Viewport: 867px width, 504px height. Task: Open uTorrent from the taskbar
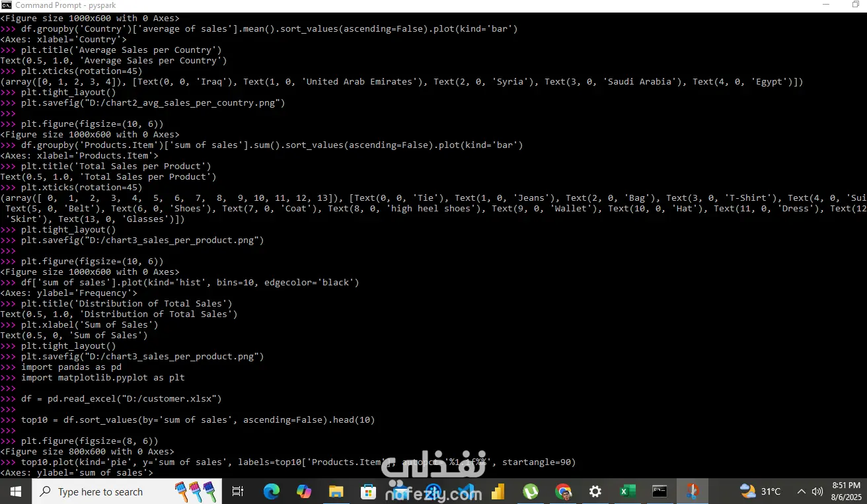pos(530,491)
